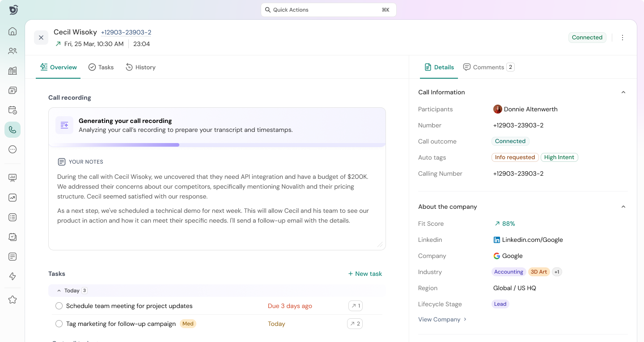Open the Companies building icon in sidebar

pyautogui.click(x=13, y=71)
